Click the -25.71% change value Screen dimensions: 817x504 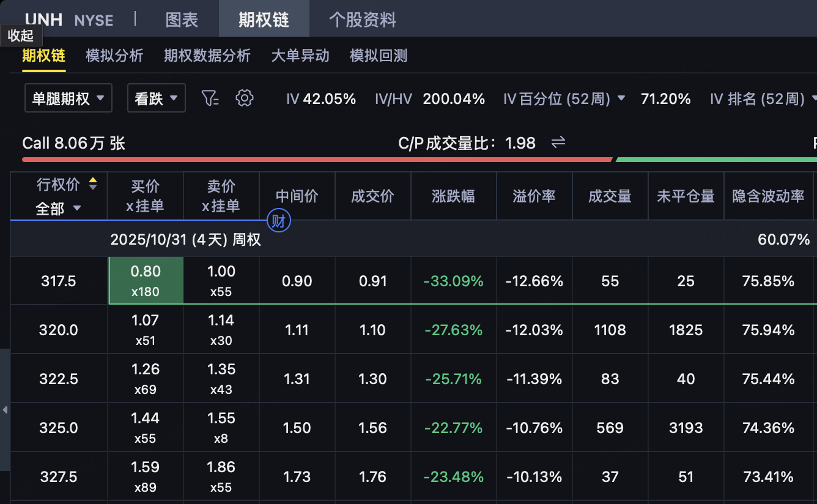click(454, 379)
